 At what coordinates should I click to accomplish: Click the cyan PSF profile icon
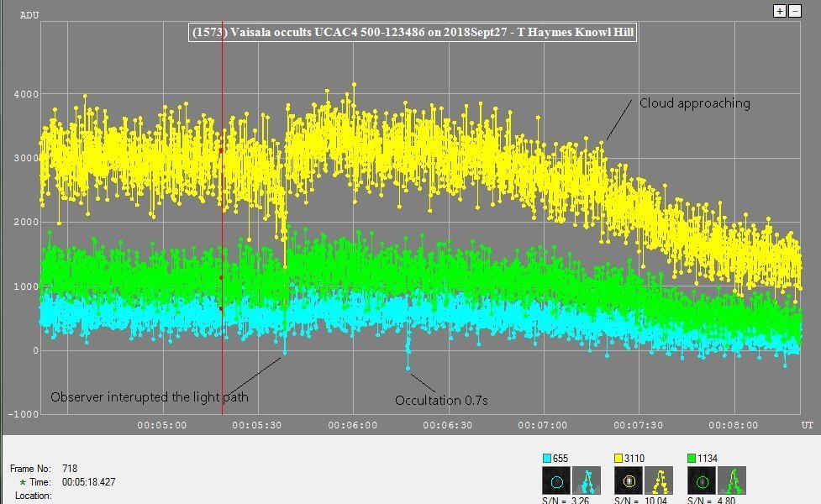[587, 481]
